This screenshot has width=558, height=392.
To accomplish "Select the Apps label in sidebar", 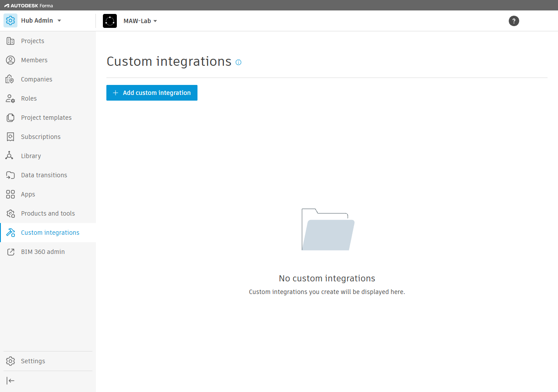I will 28,194.
